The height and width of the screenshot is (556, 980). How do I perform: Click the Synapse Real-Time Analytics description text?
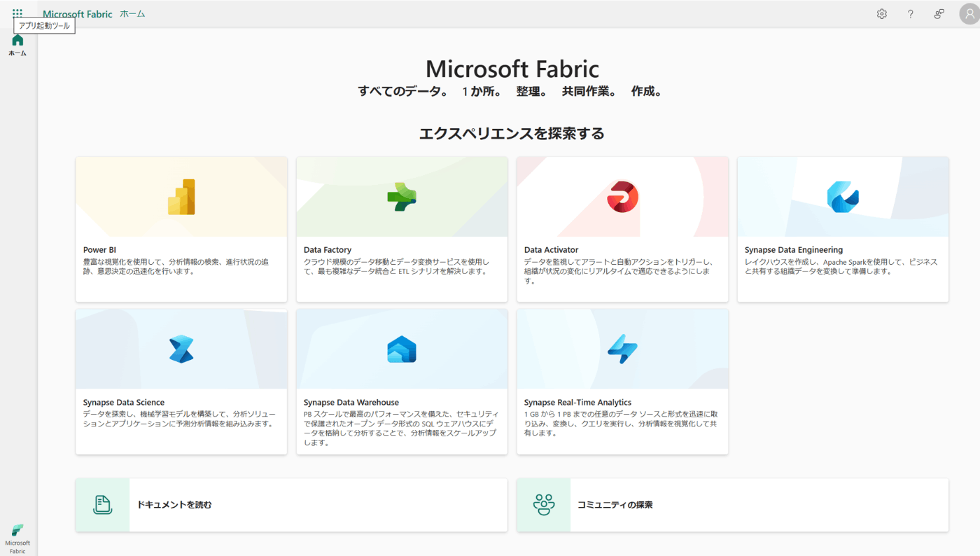click(621, 424)
